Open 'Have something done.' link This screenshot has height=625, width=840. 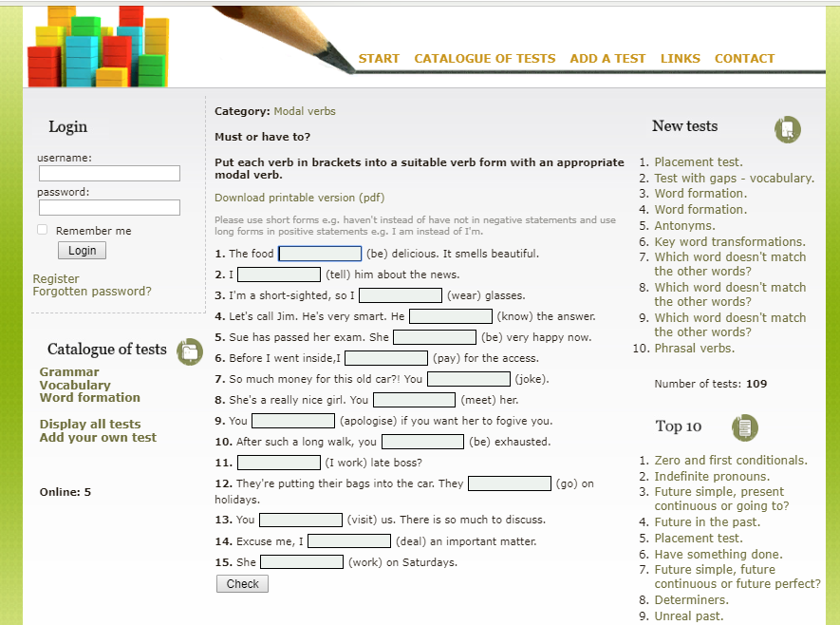tap(719, 555)
